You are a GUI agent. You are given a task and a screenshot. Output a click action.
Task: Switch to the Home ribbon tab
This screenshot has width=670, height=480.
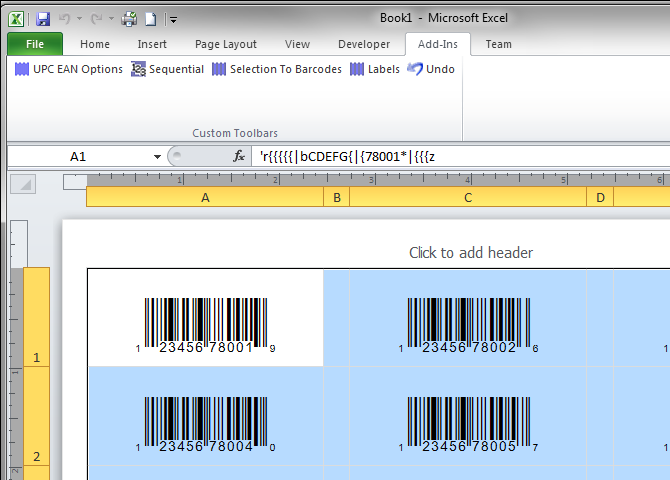click(x=95, y=44)
